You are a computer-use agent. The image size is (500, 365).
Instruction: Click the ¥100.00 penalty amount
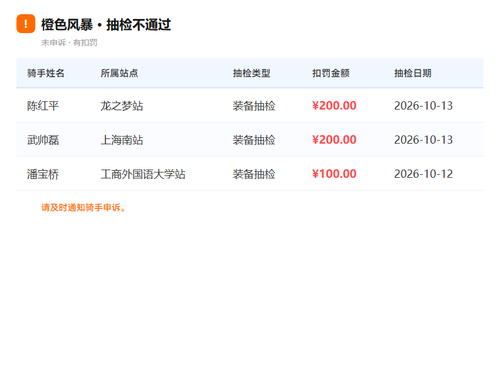tap(334, 174)
